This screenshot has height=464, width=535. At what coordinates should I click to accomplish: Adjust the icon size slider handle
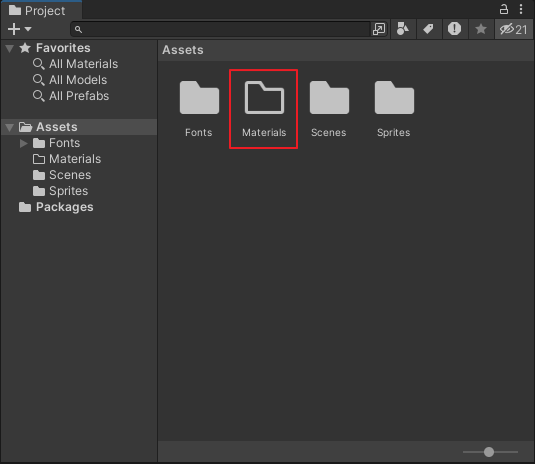coord(489,452)
